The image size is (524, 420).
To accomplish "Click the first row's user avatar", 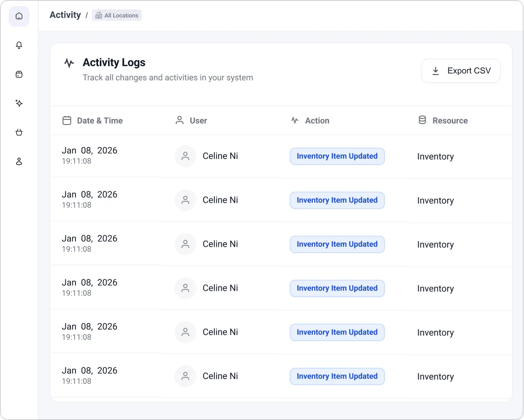I will (x=185, y=156).
